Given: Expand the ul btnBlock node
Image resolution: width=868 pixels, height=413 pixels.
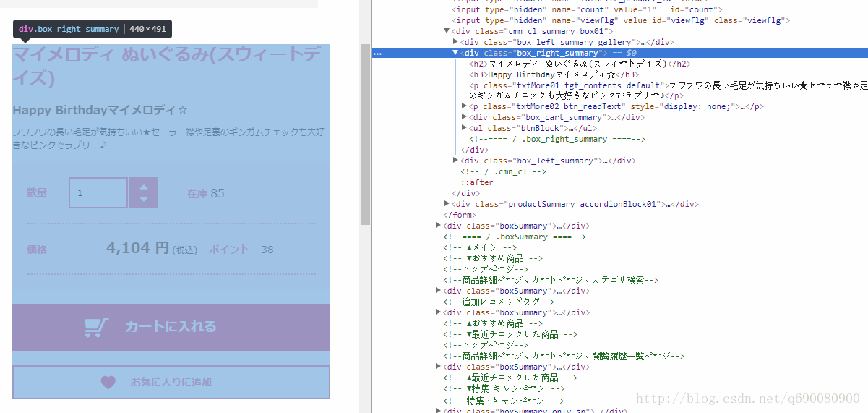Looking at the screenshot, I should (464, 128).
